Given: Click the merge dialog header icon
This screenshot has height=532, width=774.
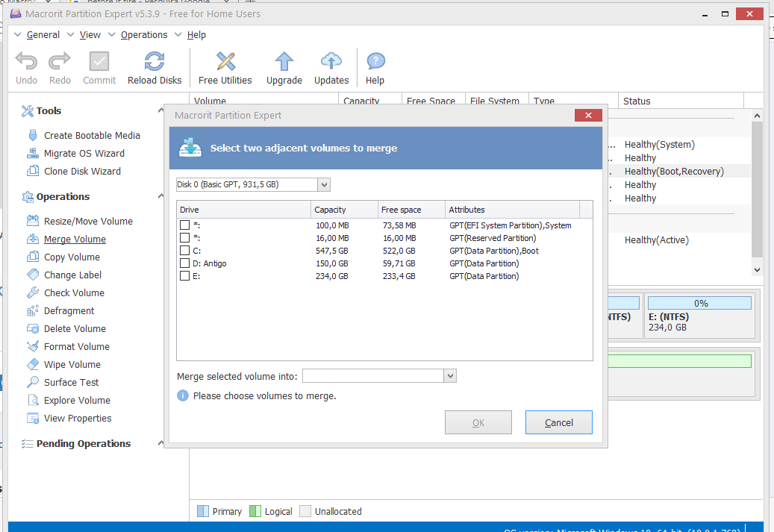Looking at the screenshot, I should point(190,148).
